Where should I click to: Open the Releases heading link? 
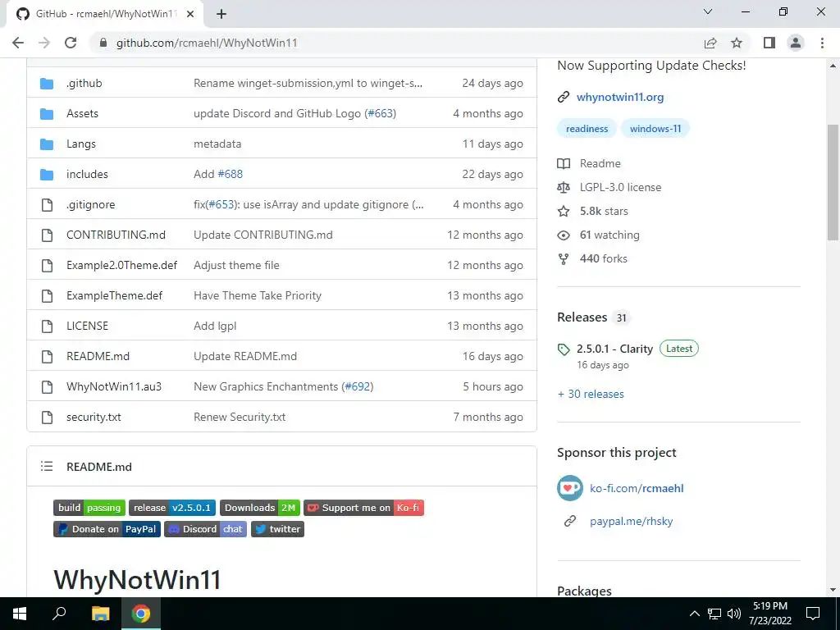(x=582, y=317)
